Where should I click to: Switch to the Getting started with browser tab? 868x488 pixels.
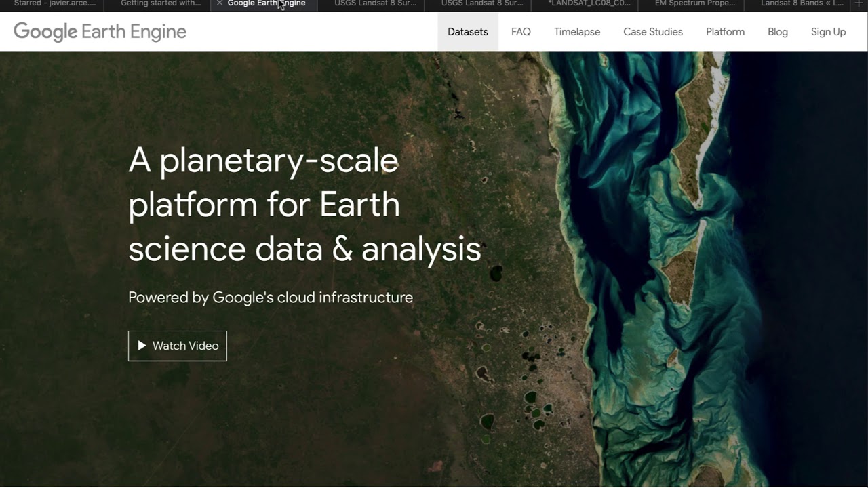158,4
